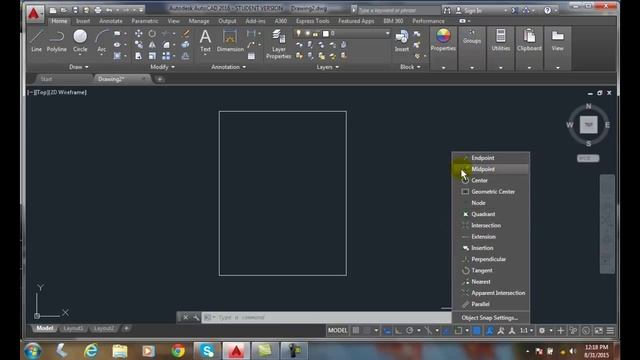Screen dimensions: 640x360
Task: Click the Copy tool in Modify panel
Action: click(139, 44)
